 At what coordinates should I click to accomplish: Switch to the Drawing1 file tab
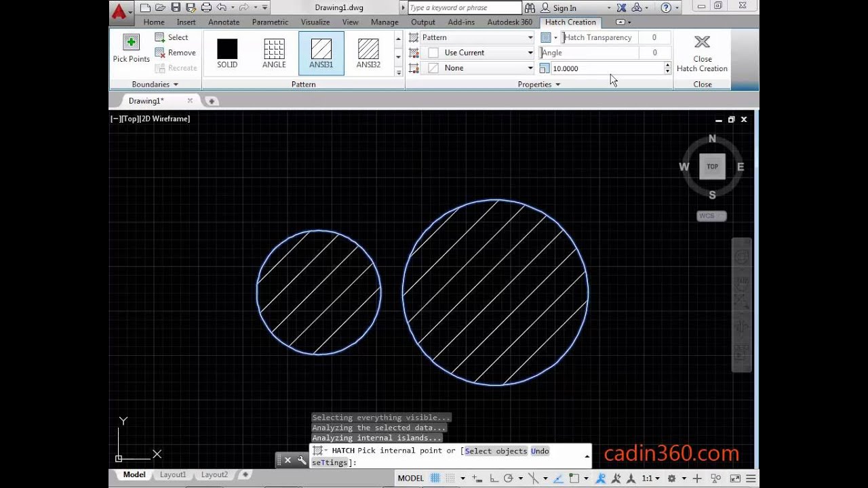coord(146,101)
